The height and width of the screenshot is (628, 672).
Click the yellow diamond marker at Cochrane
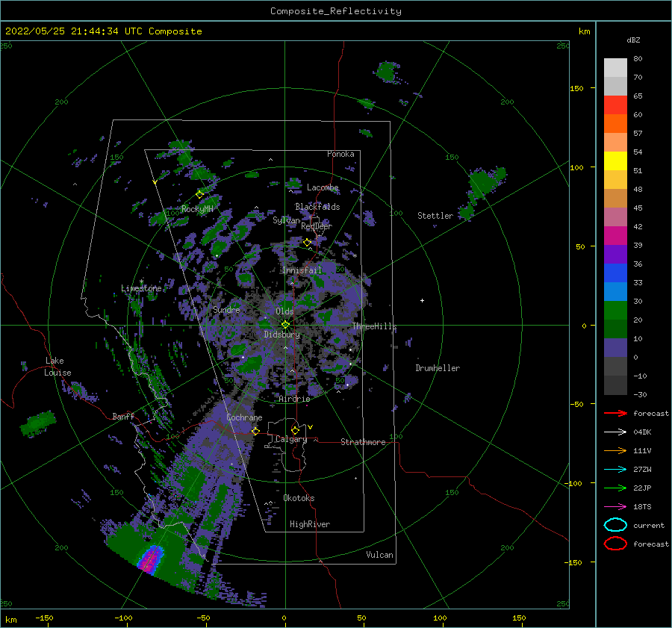(x=256, y=431)
